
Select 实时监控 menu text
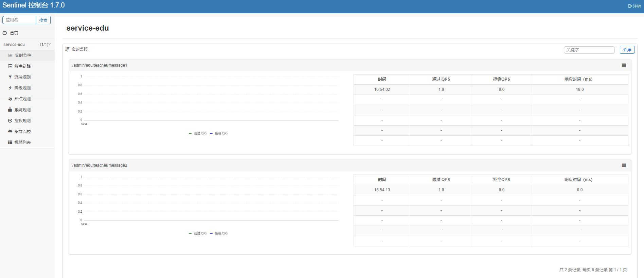tap(23, 55)
